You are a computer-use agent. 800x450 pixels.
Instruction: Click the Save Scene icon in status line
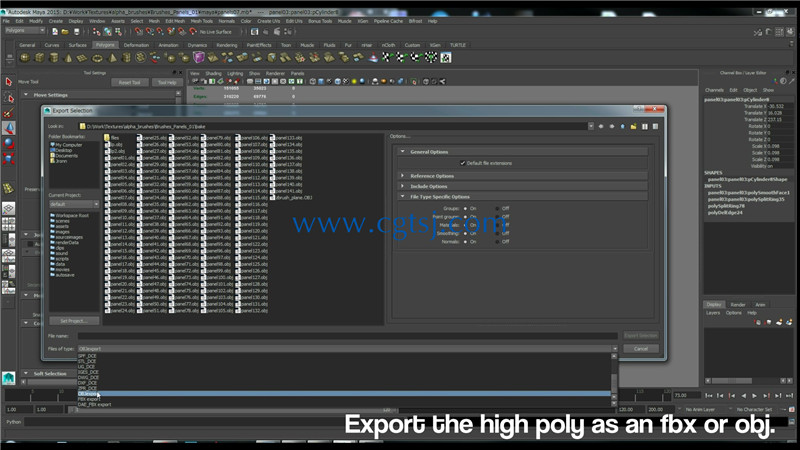[x=77, y=32]
